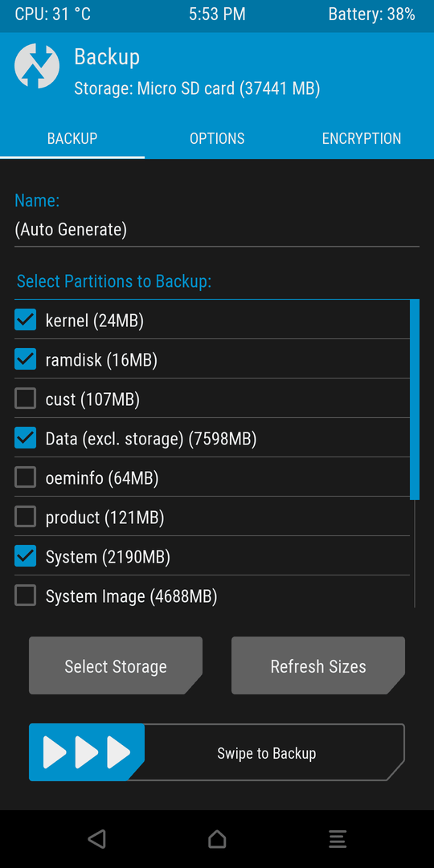Select the BACKUP tab
434x868 pixels.
coord(72,138)
